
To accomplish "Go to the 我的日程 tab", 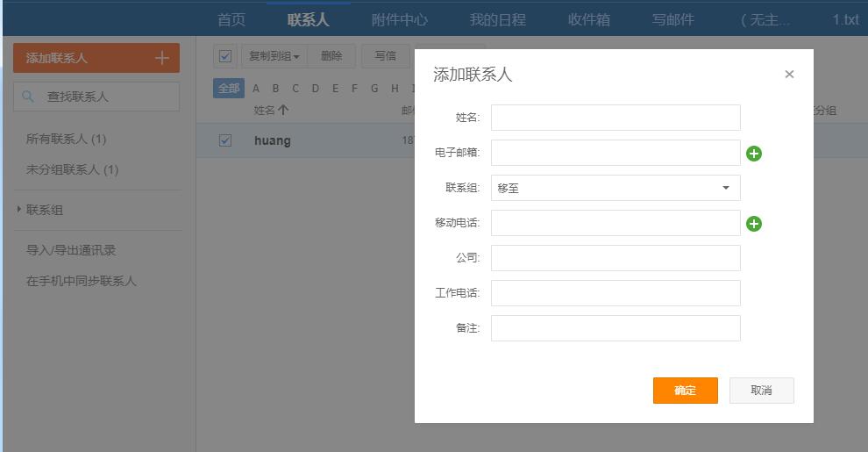I will [x=497, y=19].
